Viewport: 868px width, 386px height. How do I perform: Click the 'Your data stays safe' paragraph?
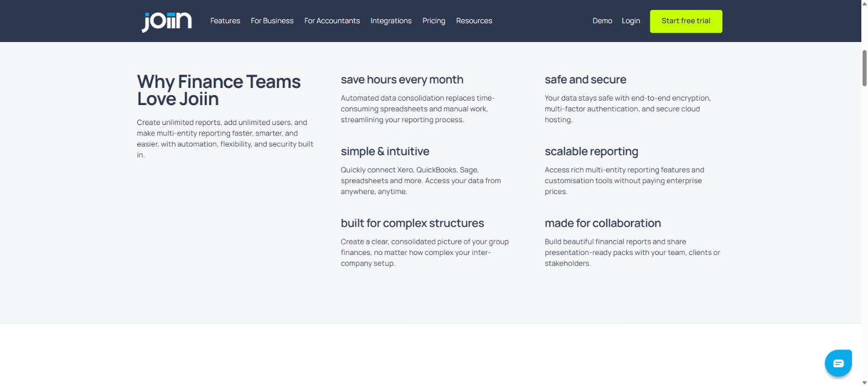628,109
